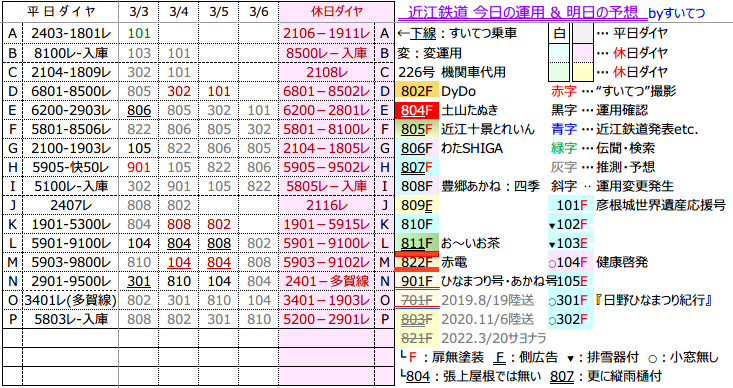
Task: Select the 3401レ(多賀線) cell
Action: pyautogui.click(x=71, y=300)
